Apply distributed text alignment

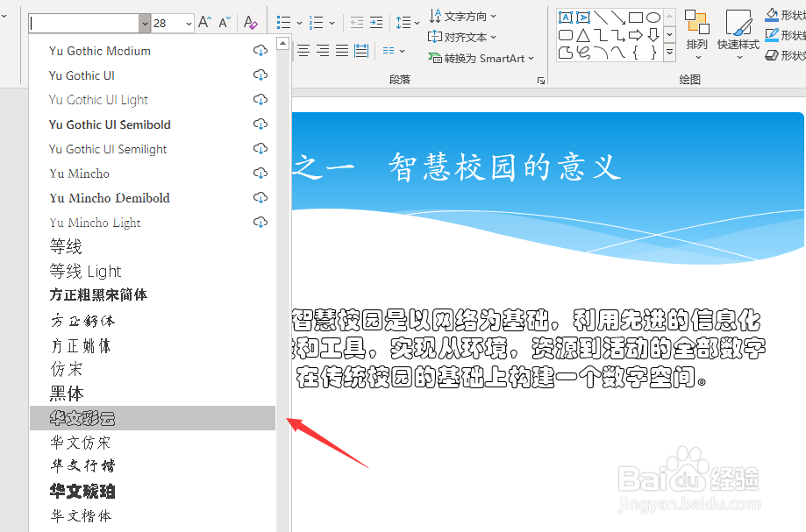[361, 50]
